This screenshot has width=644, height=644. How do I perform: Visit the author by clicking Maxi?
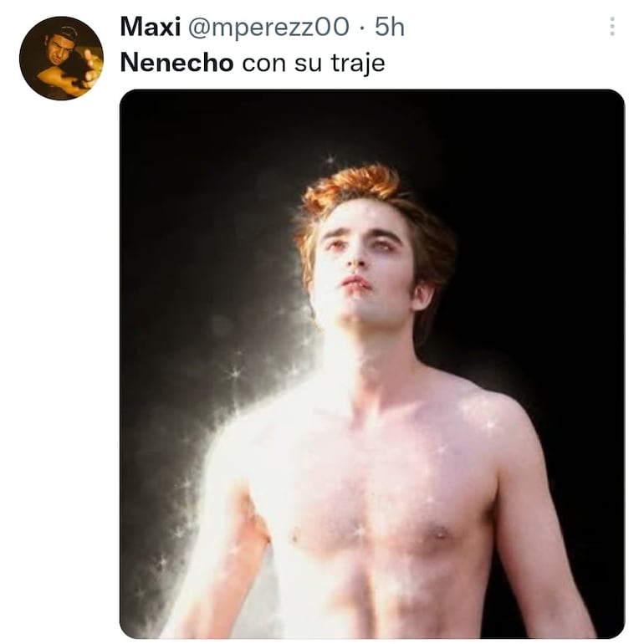point(151,27)
